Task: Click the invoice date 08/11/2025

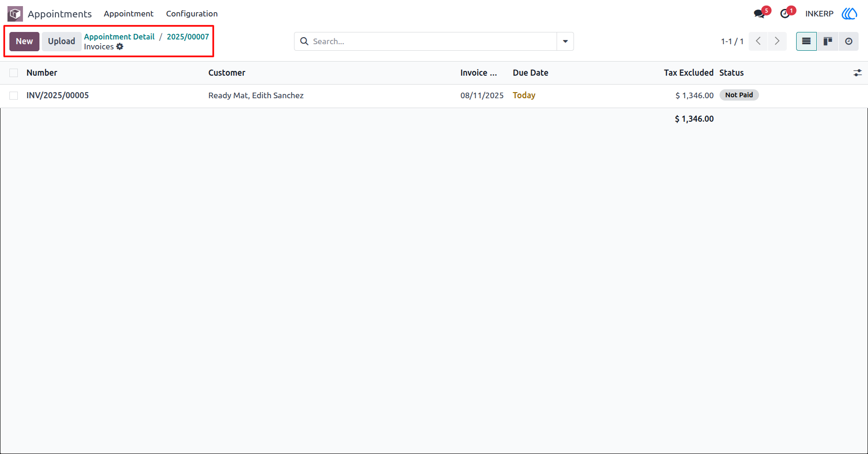Action: 482,95
